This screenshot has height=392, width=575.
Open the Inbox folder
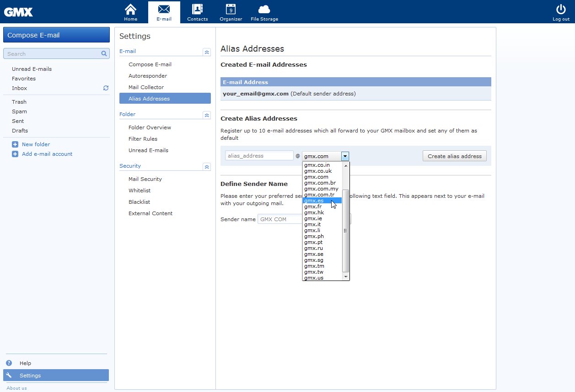(x=19, y=88)
